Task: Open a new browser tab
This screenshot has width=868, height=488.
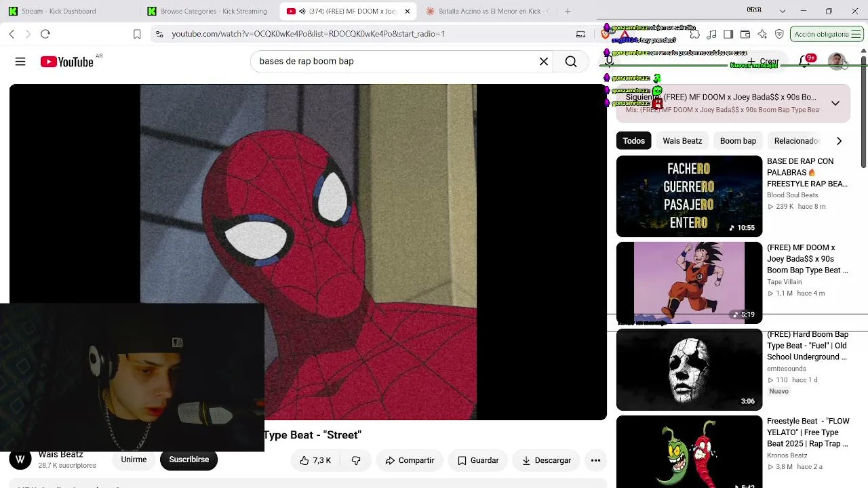Action: click(x=568, y=11)
